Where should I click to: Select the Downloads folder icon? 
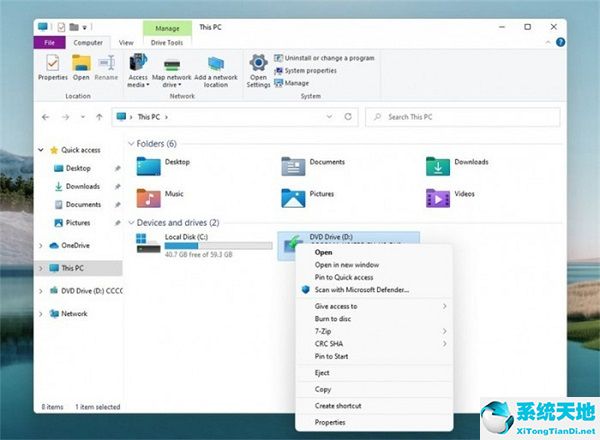[438, 166]
